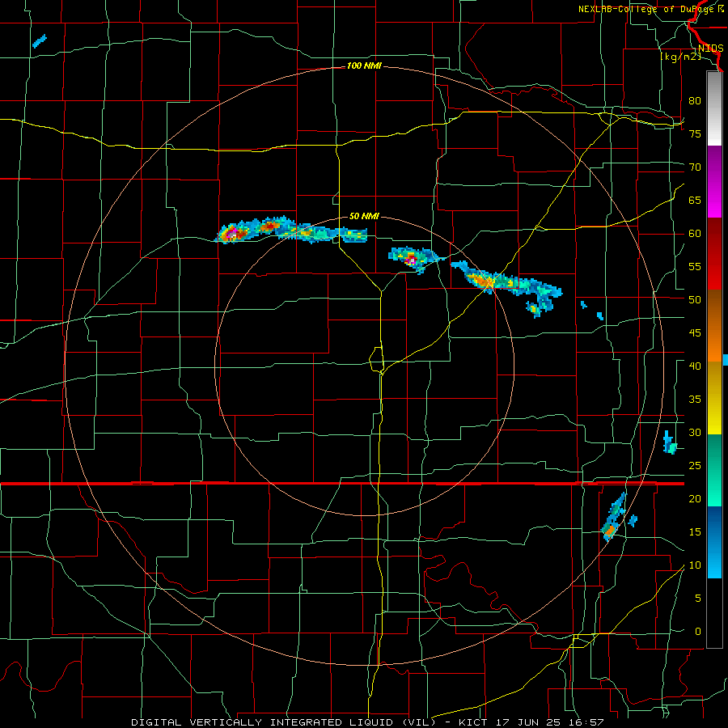Select the "25" value on the VIL scale

point(695,466)
